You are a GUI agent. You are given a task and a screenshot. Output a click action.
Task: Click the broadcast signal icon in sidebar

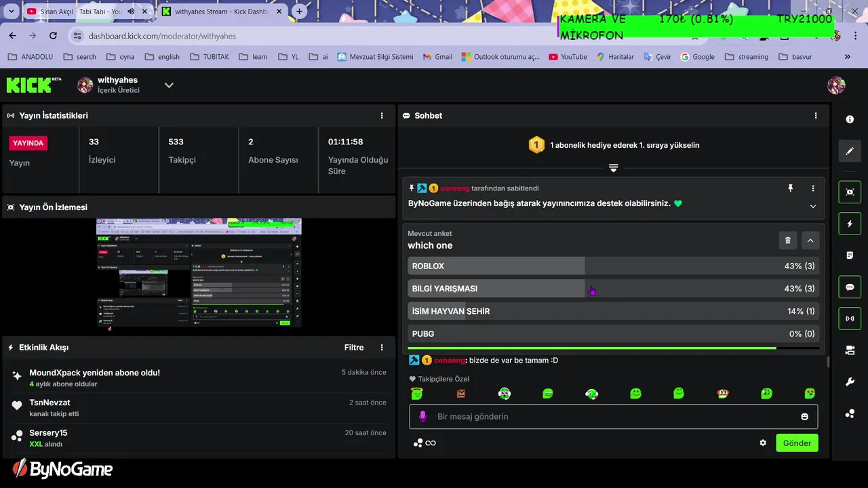tap(850, 319)
